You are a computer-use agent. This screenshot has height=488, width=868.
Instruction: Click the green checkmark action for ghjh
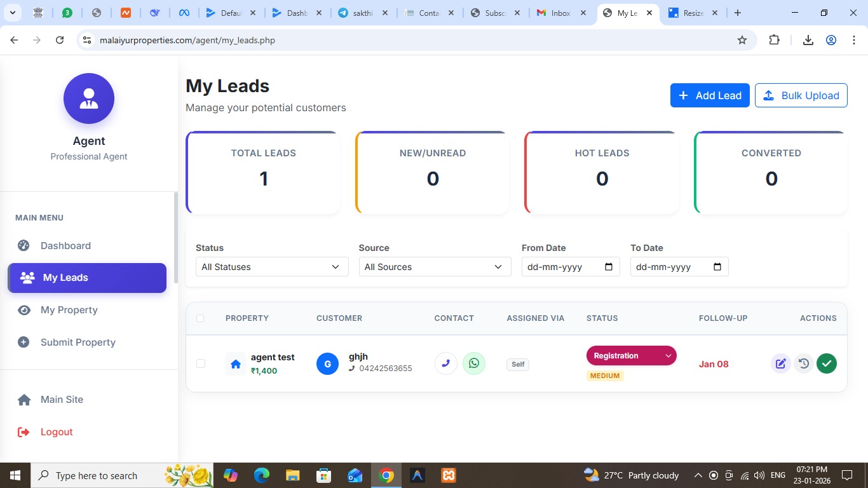(827, 363)
